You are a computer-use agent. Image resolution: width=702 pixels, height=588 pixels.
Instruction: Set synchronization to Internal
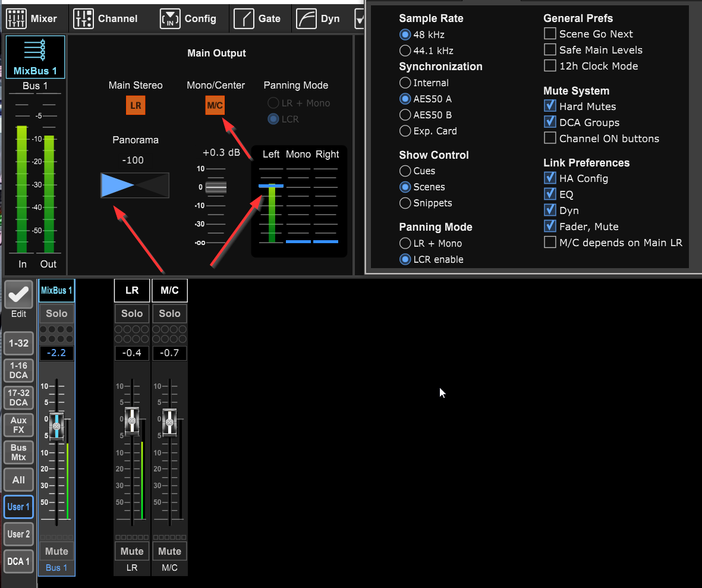click(424, 83)
